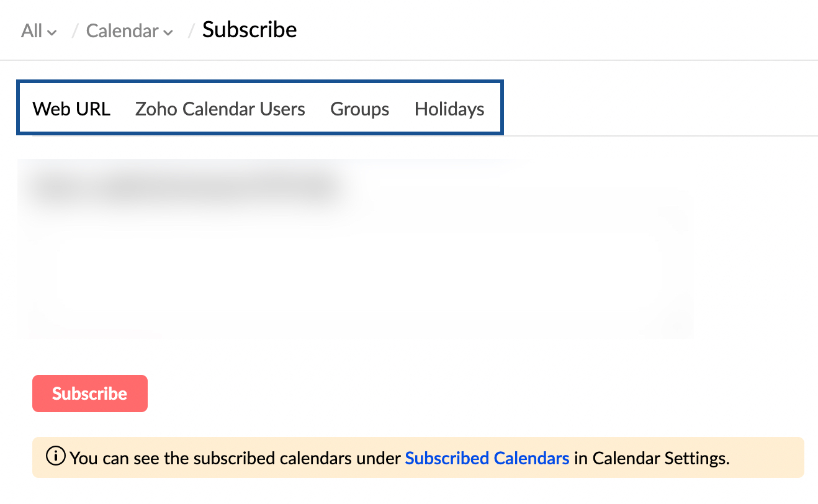This screenshot has width=818, height=504.
Task: Click the Calendar breadcrumb item
Action: (122, 30)
